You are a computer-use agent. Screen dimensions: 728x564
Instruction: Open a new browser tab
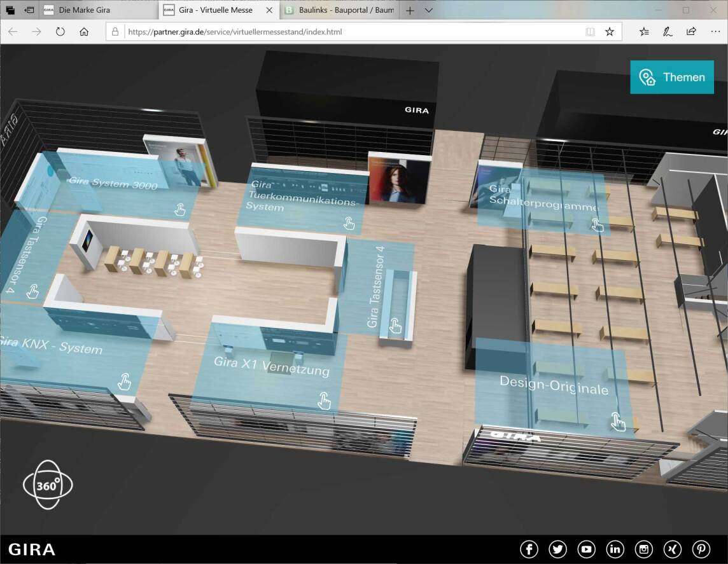410,10
